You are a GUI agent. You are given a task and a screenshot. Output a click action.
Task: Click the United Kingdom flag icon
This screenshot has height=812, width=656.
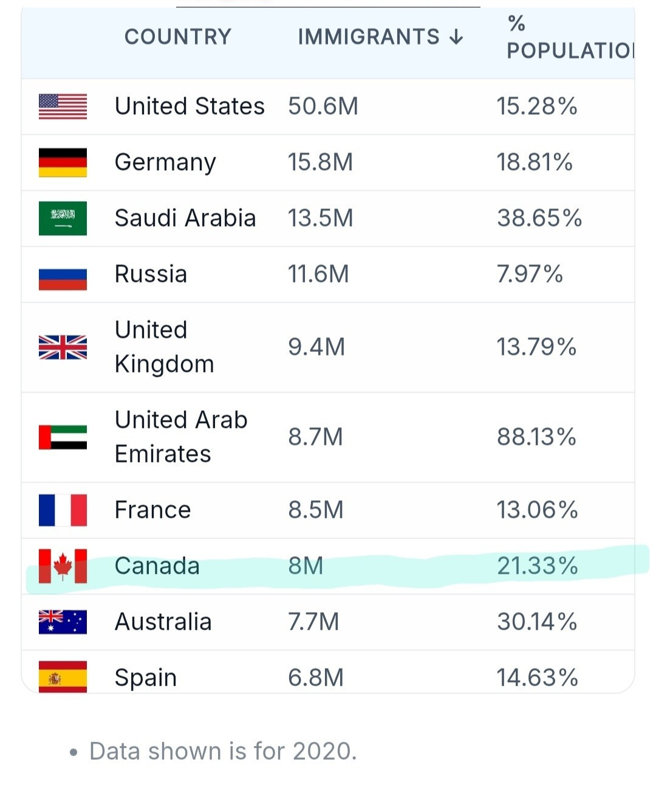point(63,347)
